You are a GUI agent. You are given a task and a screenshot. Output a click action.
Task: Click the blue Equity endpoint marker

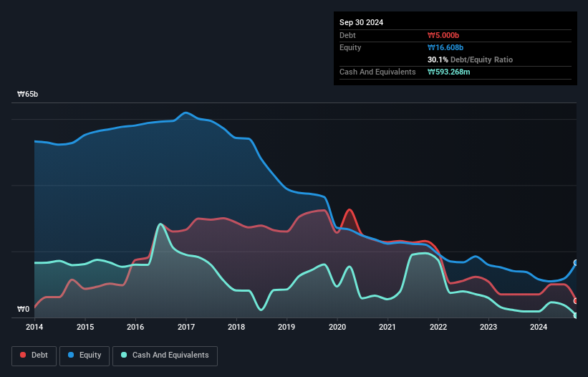tap(576, 262)
